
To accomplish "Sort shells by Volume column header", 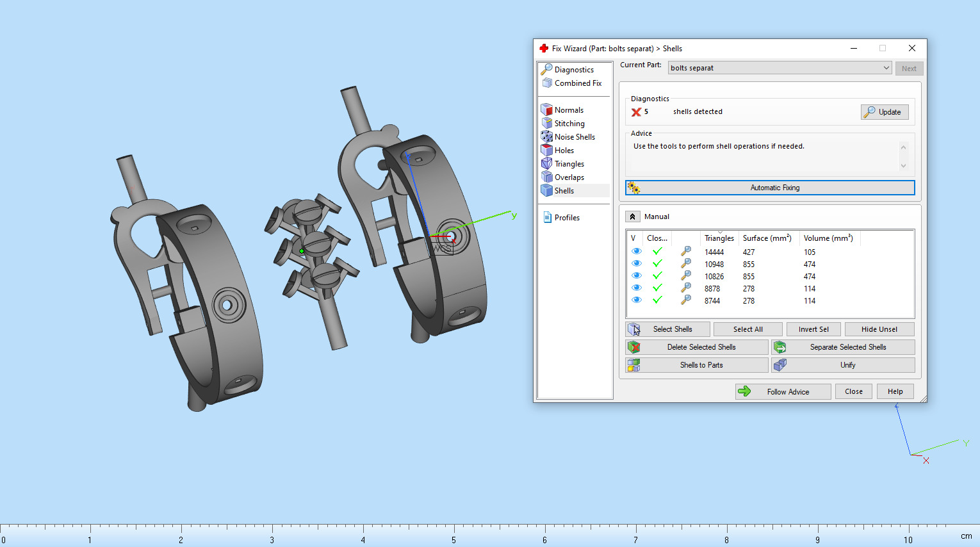I will coord(829,238).
